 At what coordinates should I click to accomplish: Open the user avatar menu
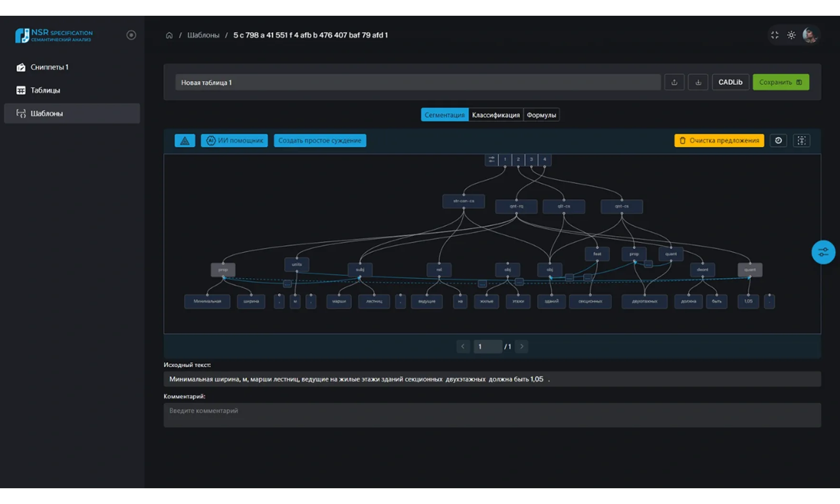pyautogui.click(x=809, y=35)
